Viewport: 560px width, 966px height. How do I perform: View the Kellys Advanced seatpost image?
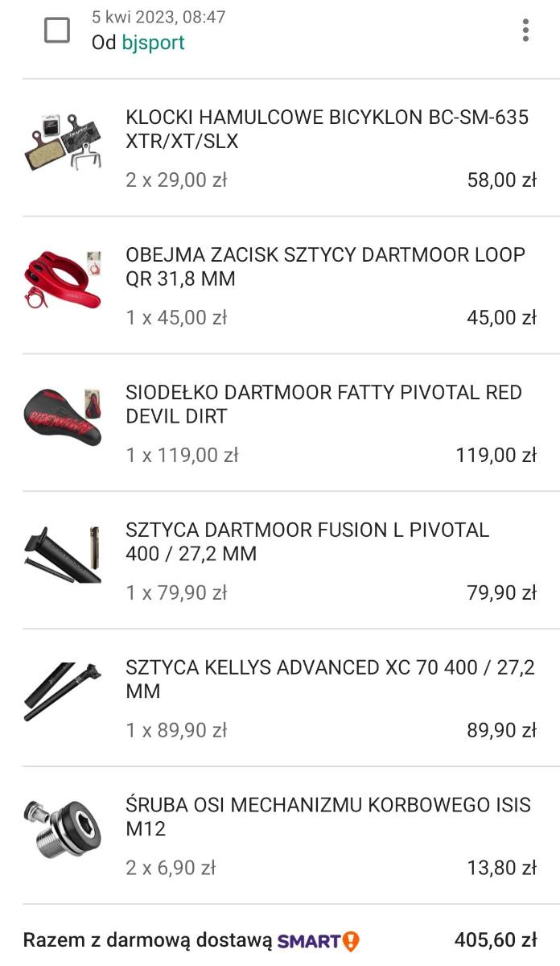63,691
